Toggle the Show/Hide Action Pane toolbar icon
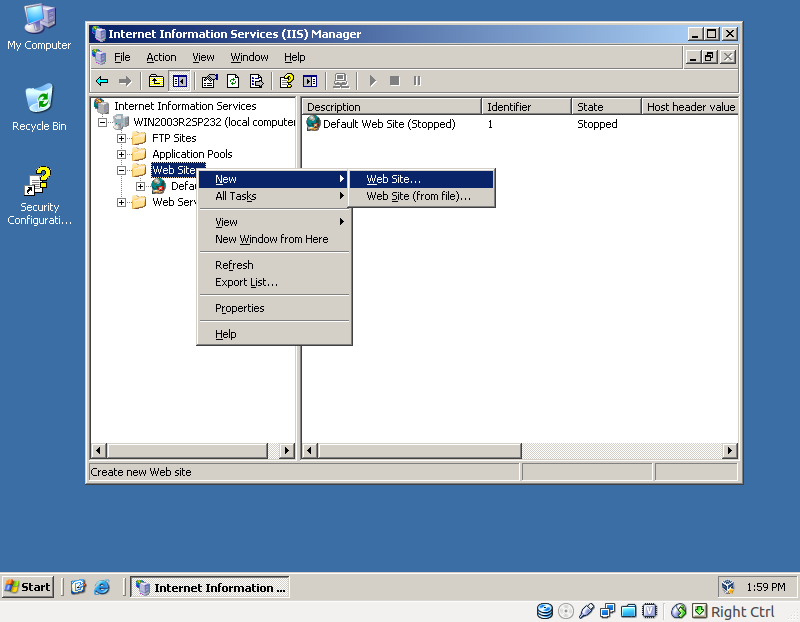The height and width of the screenshot is (622, 800). 310,81
